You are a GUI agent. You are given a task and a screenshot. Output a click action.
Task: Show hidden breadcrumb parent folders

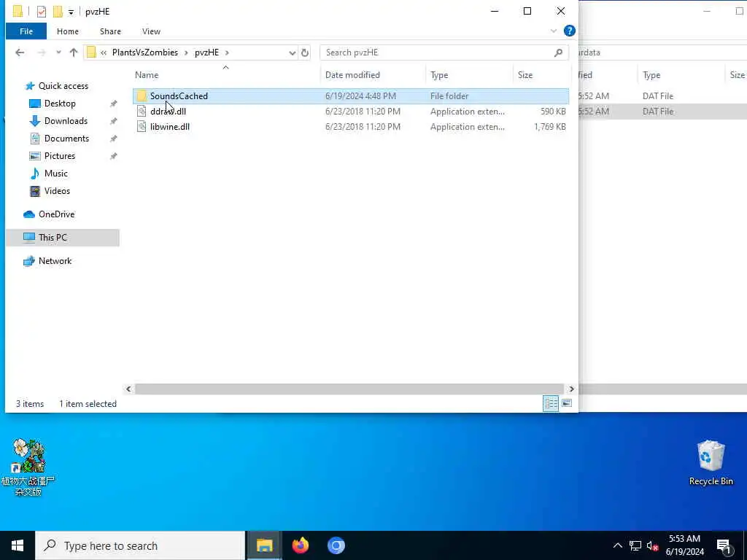click(x=104, y=52)
